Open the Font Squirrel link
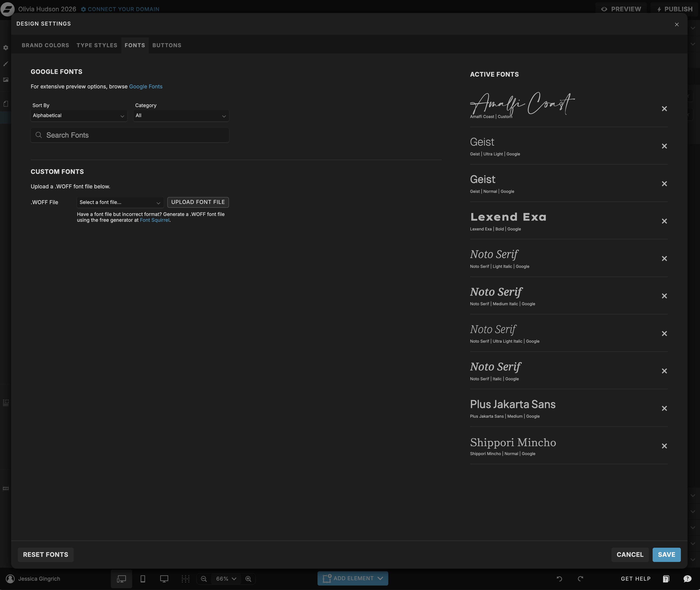The height and width of the screenshot is (590, 700). tap(154, 220)
